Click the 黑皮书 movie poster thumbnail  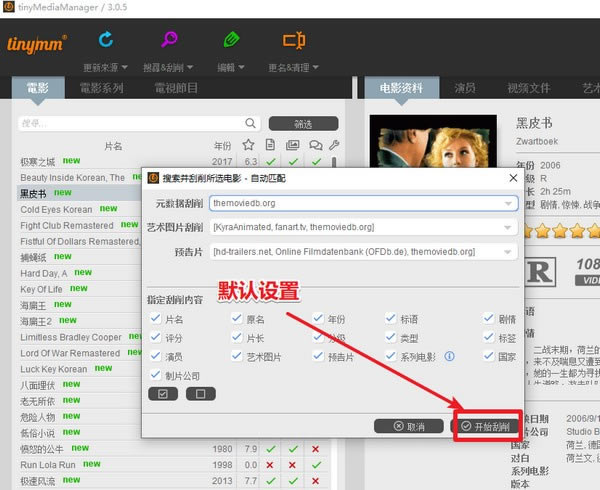coord(433,141)
